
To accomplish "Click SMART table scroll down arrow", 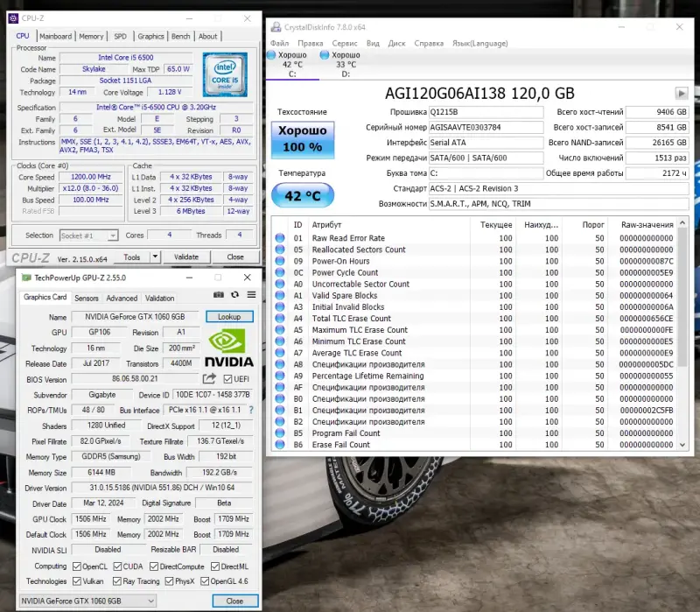I will pos(682,445).
